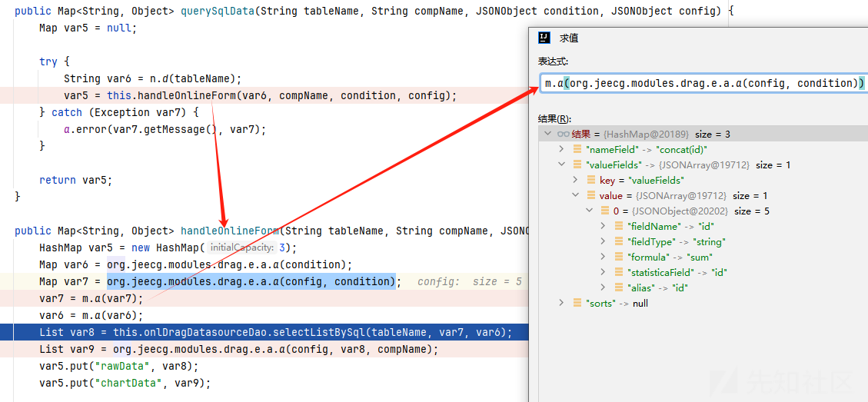Click the watch glasses icon beside 结果

(564, 134)
